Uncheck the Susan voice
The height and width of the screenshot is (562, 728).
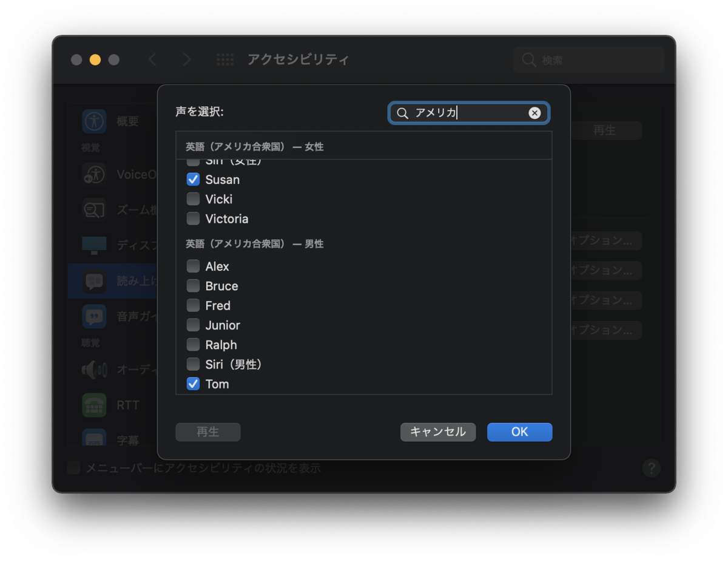193,179
